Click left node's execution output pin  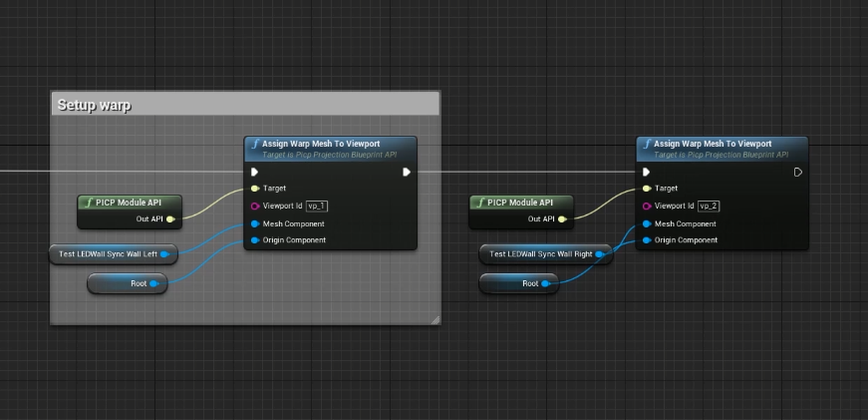(x=407, y=172)
